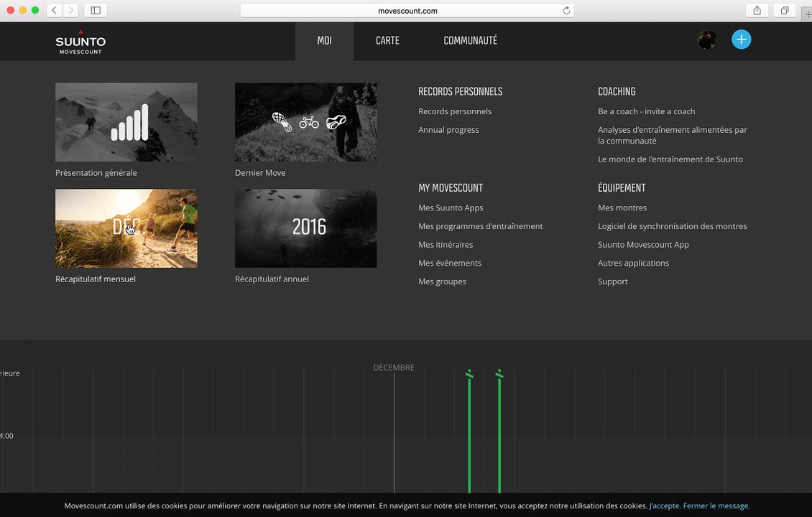
Task: Click the Dernier Move caption
Action: click(x=260, y=173)
